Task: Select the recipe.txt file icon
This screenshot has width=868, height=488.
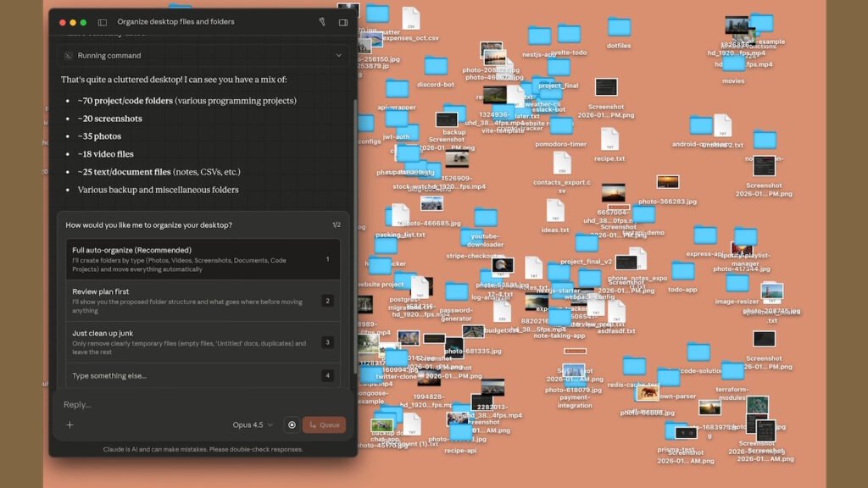Action: click(609, 140)
